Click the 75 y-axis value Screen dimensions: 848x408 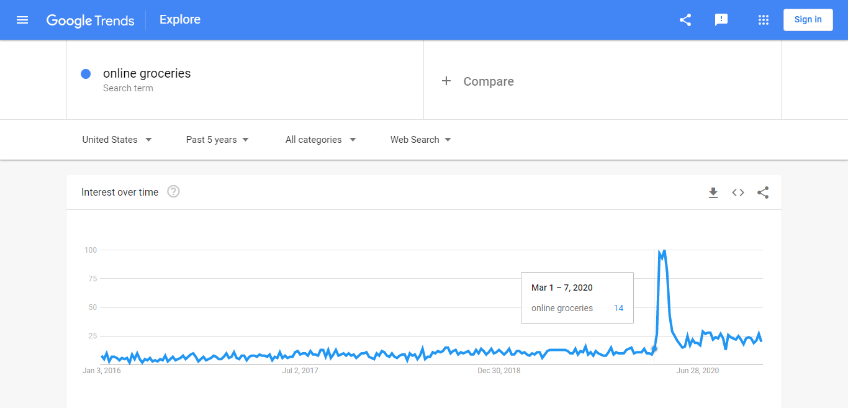92,279
